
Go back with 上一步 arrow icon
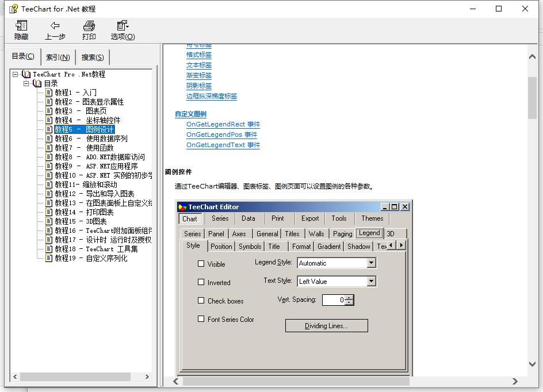click(55, 26)
